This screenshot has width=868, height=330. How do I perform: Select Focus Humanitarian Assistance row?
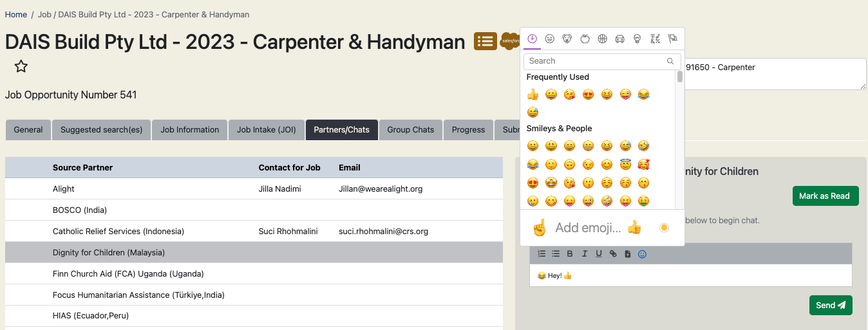click(x=254, y=295)
